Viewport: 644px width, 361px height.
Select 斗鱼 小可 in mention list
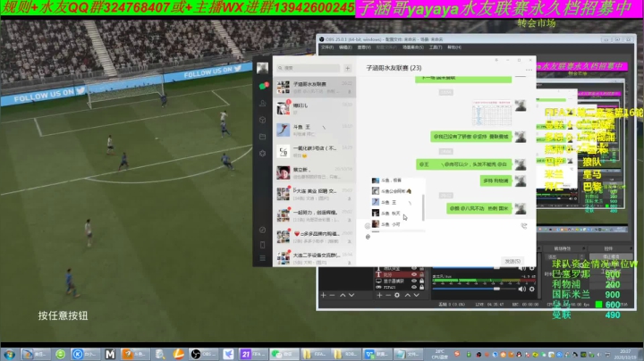(x=396, y=224)
